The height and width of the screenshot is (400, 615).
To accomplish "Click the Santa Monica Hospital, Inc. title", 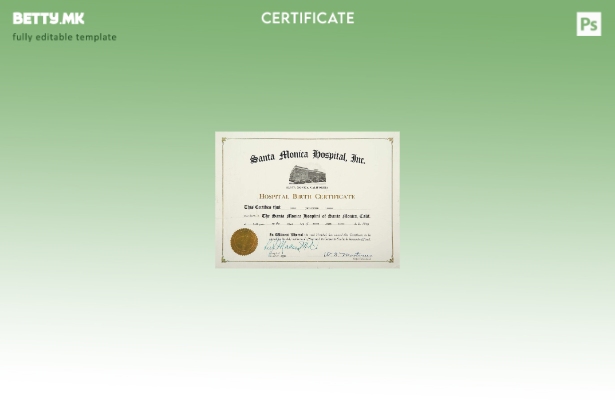I will tap(307, 157).
